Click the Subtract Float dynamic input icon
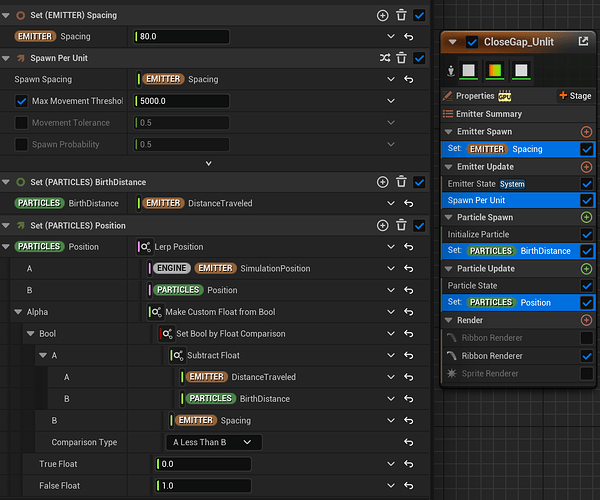Image resolution: width=600 pixels, height=500 pixels. [x=178, y=355]
